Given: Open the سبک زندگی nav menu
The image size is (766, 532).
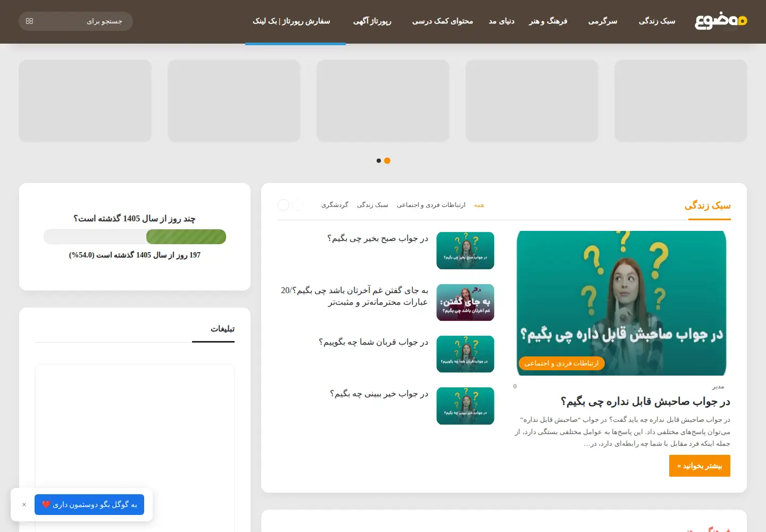Looking at the screenshot, I should [x=657, y=21].
